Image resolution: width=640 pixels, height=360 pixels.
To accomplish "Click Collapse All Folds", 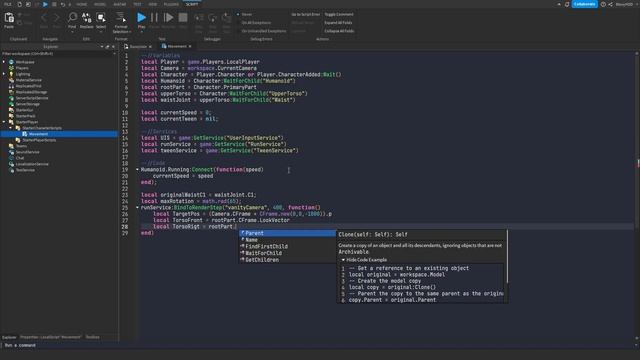I will 339,31.
